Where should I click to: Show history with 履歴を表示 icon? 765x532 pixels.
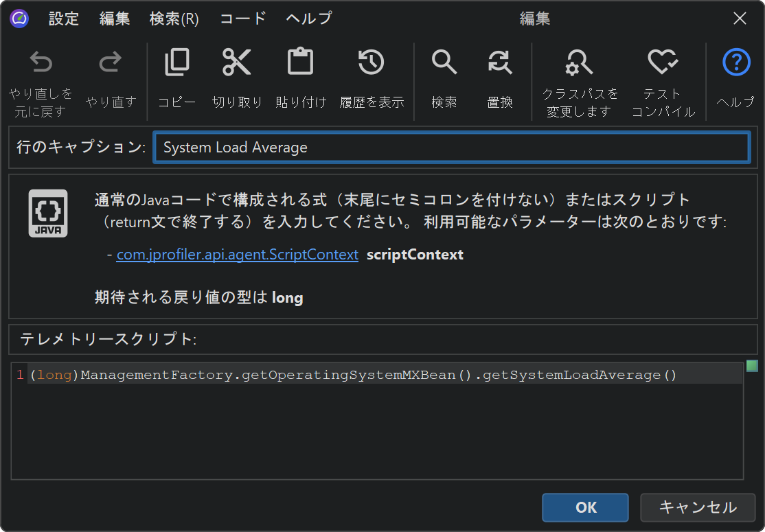(x=372, y=64)
